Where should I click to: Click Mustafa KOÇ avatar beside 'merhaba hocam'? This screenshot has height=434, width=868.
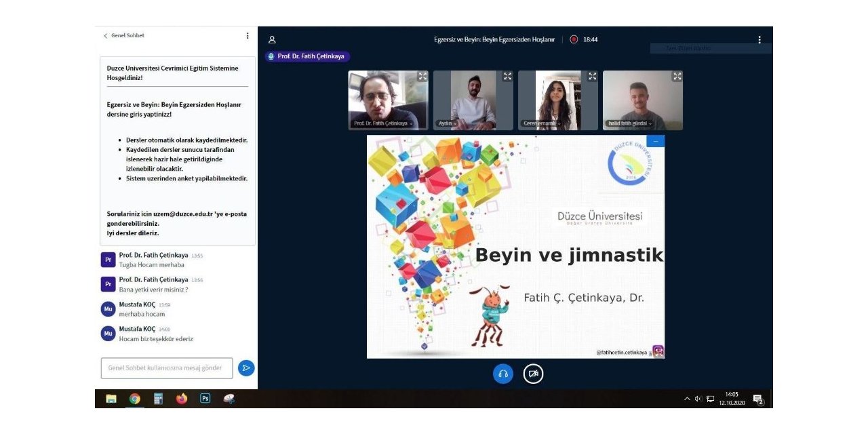pyautogui.click(x=108, y=309)
